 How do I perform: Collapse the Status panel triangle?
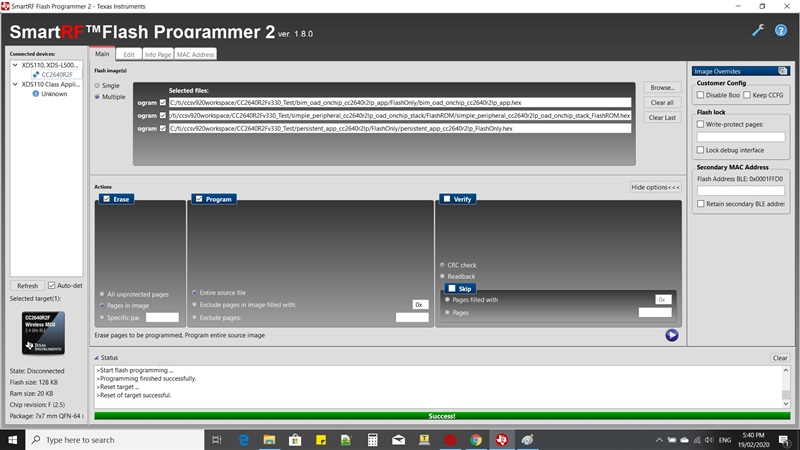point(96,358)
